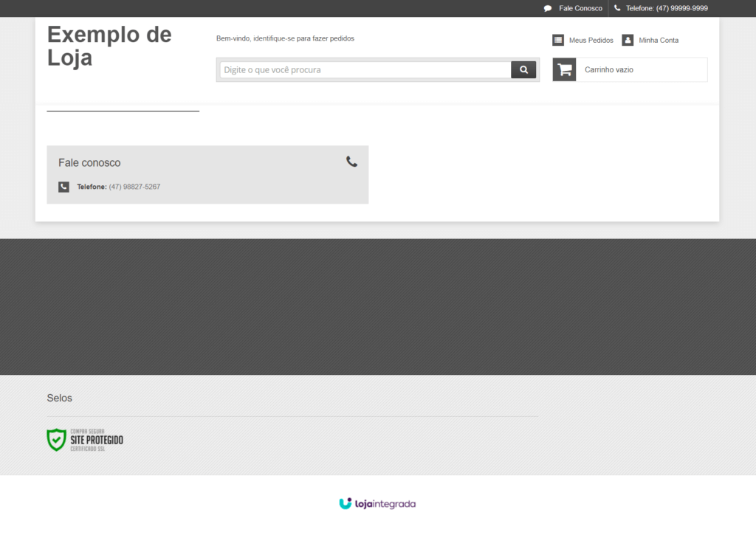Open the Loja Integrada footer logo
Image resolution: width=756 pixels, height=535 pixels.
click(x=377, y=504)
